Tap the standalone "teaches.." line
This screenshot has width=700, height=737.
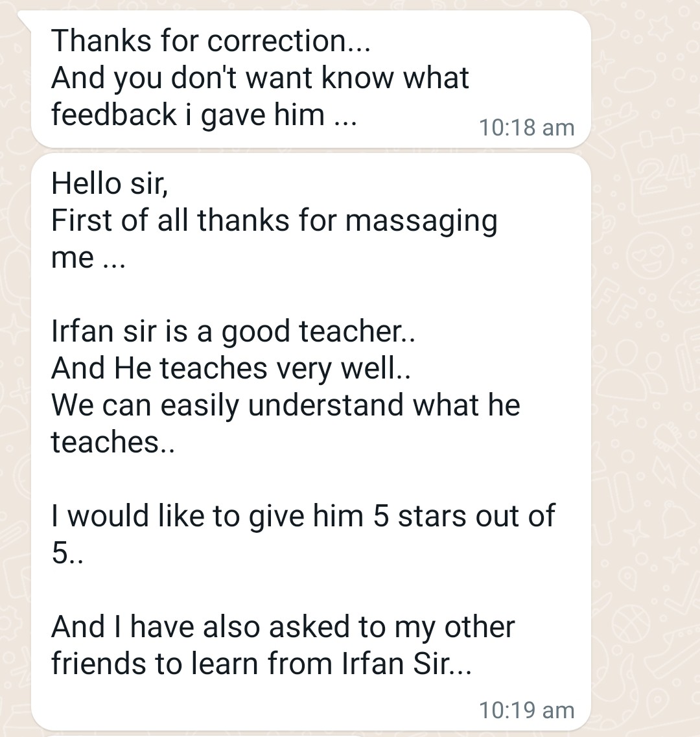click(113, 442)
